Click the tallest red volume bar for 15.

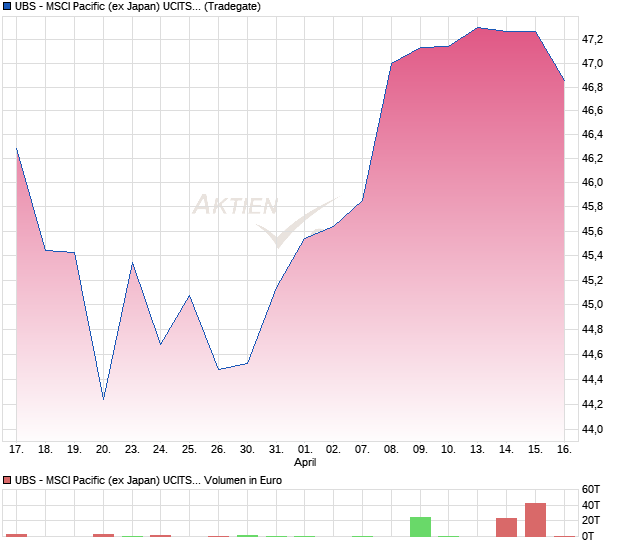535,520
